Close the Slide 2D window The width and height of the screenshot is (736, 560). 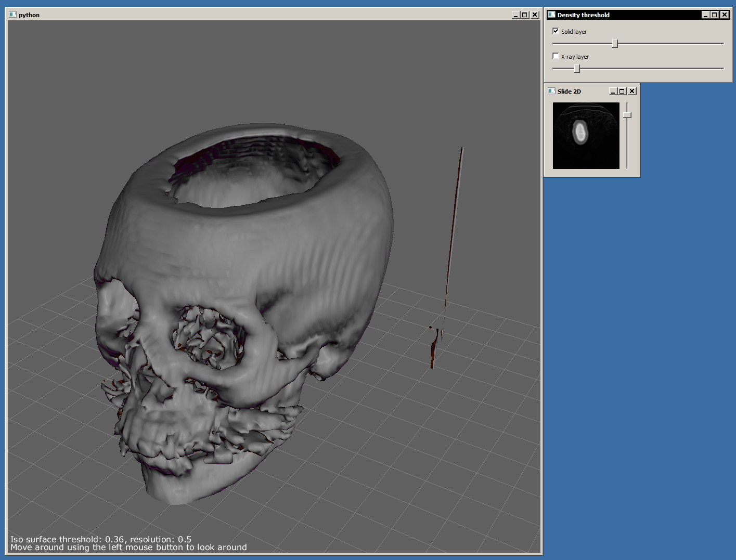pyautogui.click(x=632, y=92)
